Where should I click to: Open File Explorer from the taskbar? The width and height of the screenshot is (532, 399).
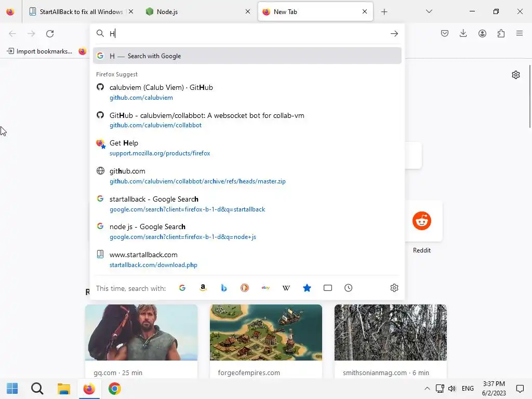click(x=63, y=389)
